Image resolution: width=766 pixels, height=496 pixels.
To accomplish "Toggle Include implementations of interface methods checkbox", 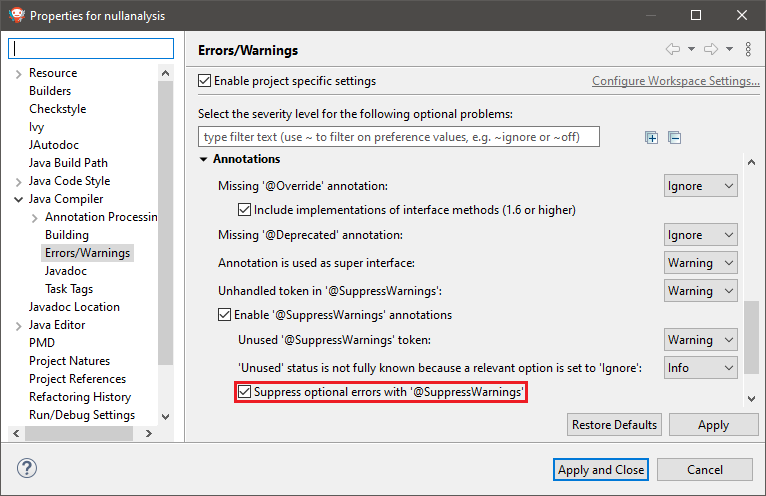I will [x=244, y=210].
